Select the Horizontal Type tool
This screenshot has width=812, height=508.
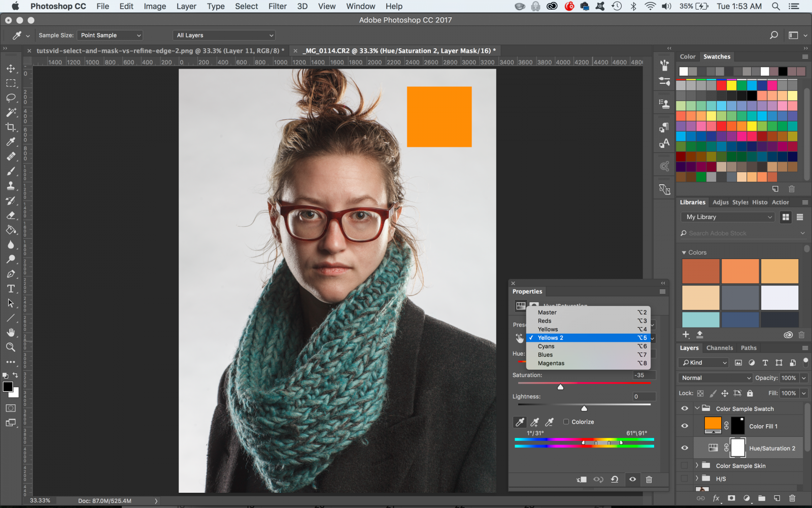point(11,289)
